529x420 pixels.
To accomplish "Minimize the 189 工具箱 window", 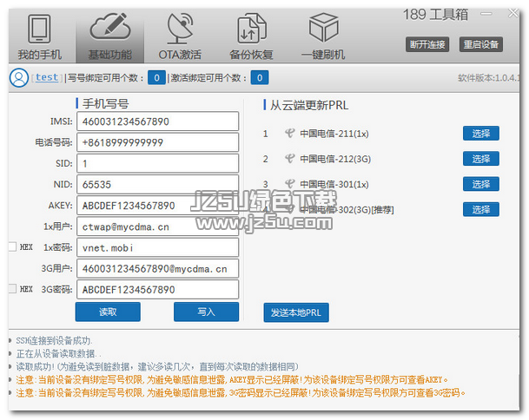I will pyautogui.click(x=486, y=14).
